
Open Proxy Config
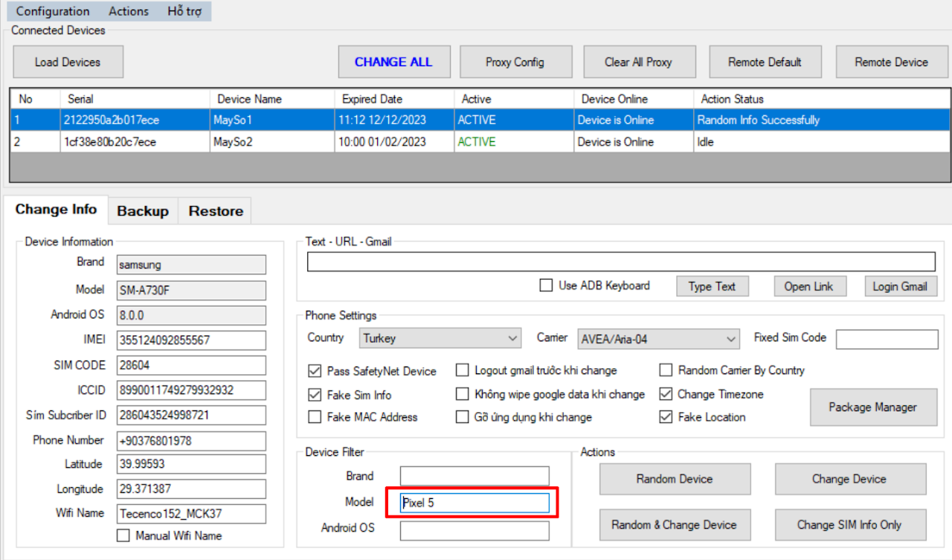(x=515, y=62)
